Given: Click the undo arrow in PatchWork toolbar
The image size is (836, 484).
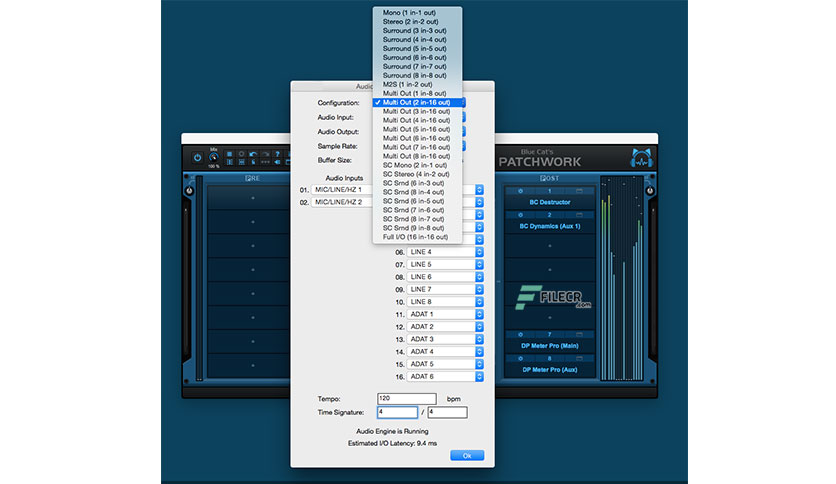Looking at the screenshot, I should click(253, 154).
